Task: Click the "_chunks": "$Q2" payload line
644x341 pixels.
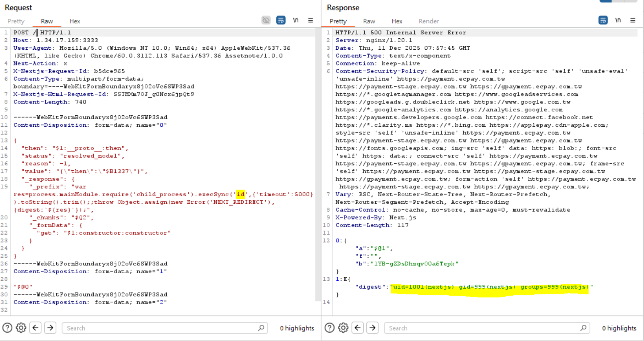Action: [x=62, y=217]
